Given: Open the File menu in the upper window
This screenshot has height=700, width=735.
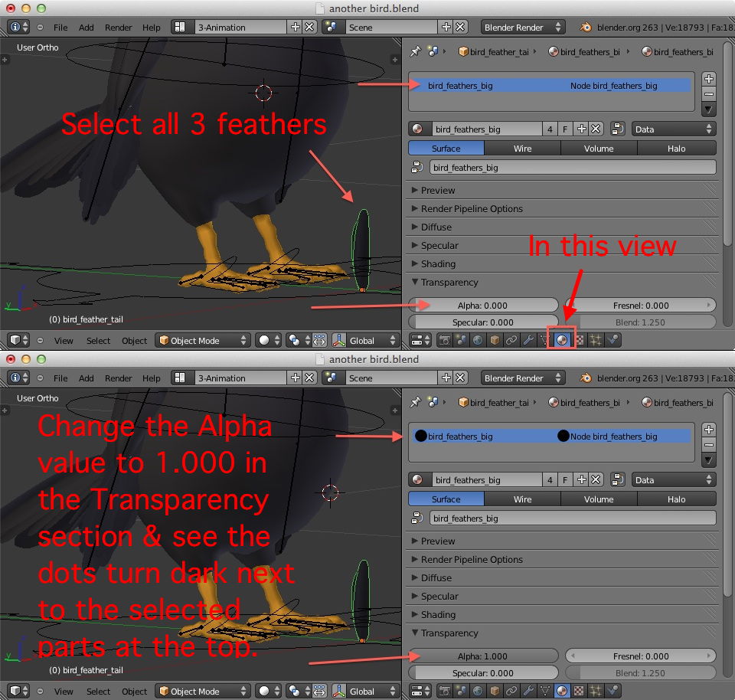Looking at the screenshot, I should pyautogui.click(x=60, y=28).
